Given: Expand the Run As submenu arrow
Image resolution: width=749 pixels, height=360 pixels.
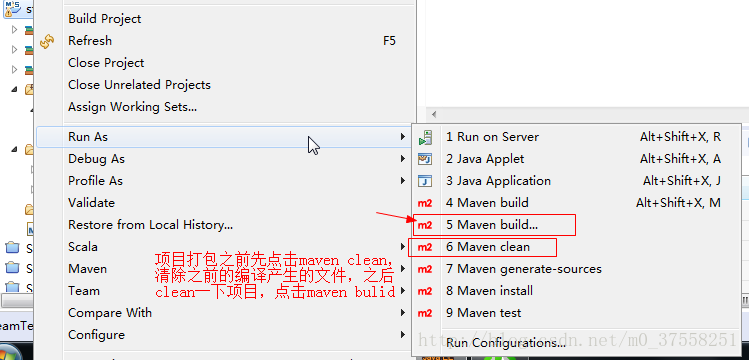Looking at the screenshot, I should 403,137.
